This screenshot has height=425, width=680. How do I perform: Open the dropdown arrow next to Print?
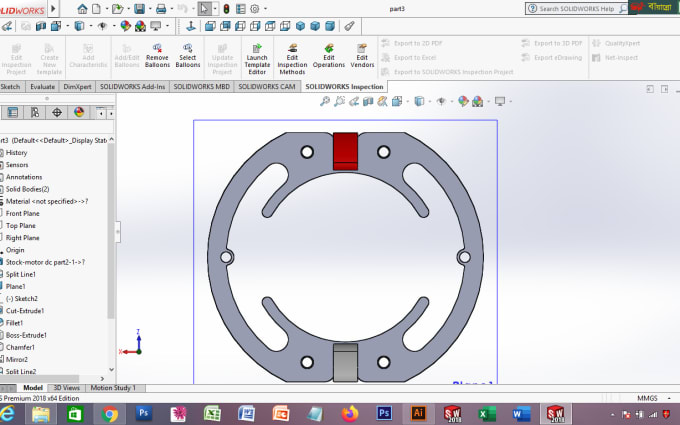(171, 8)
